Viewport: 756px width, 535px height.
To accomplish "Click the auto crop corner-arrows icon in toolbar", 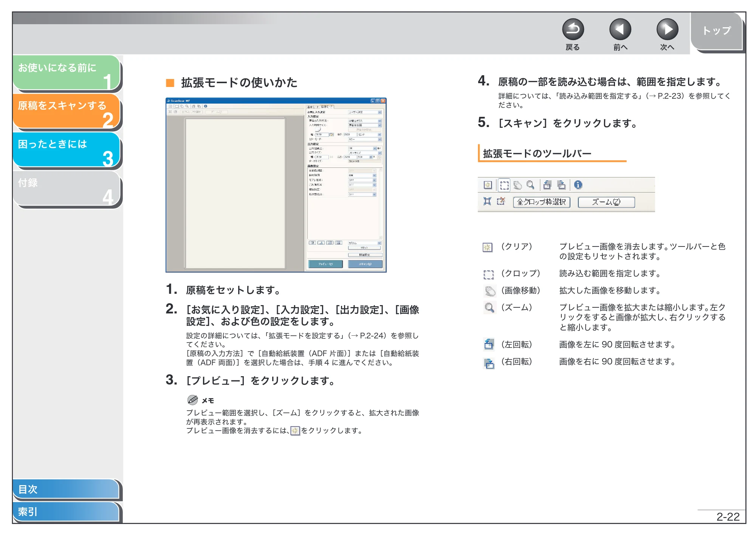I will 487,201.
